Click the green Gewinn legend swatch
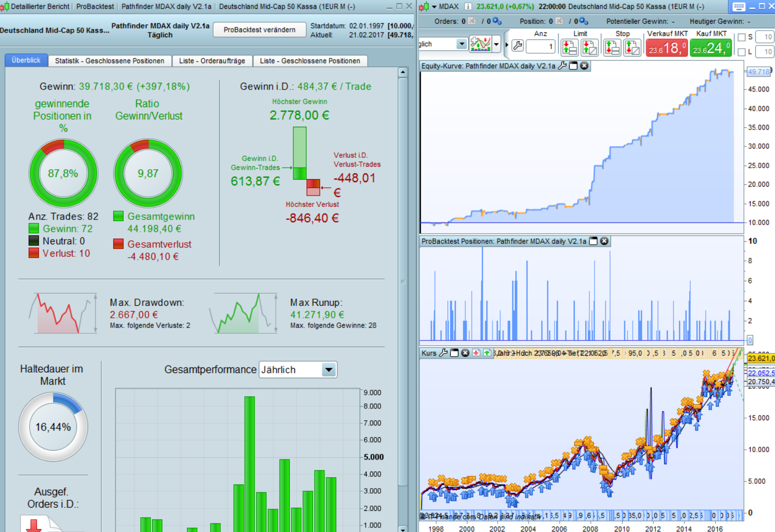 34,228
